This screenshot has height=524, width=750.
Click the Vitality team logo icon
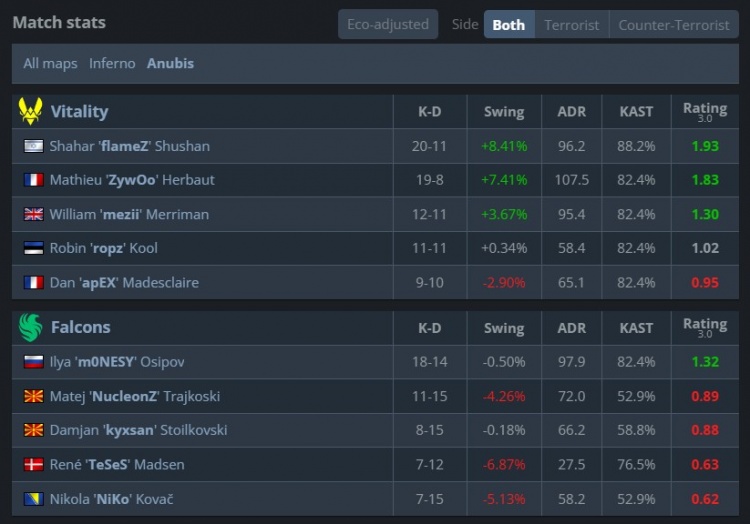30,111
